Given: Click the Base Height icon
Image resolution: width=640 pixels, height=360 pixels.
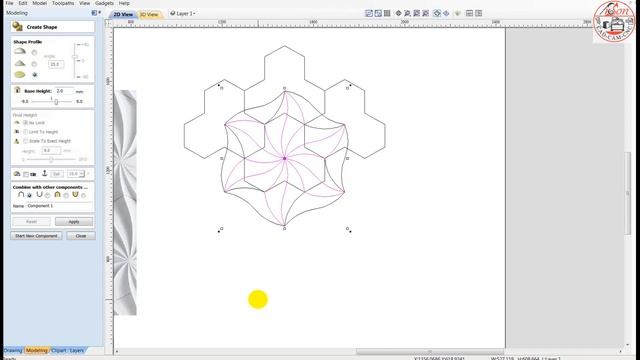Looking at the screenshot, I should pos(17,90).
